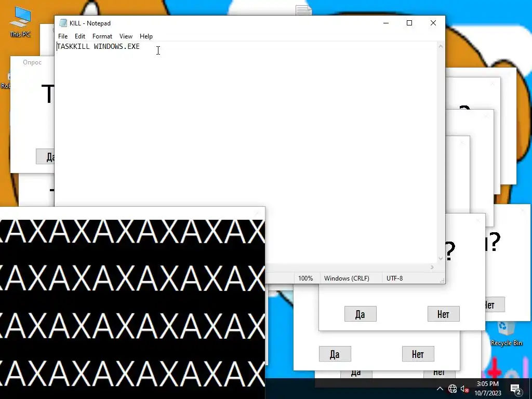The image size is (532, 399).
Task: Click the TASKKILL WINDOWS.EXE text line
Action: point(98,46)
